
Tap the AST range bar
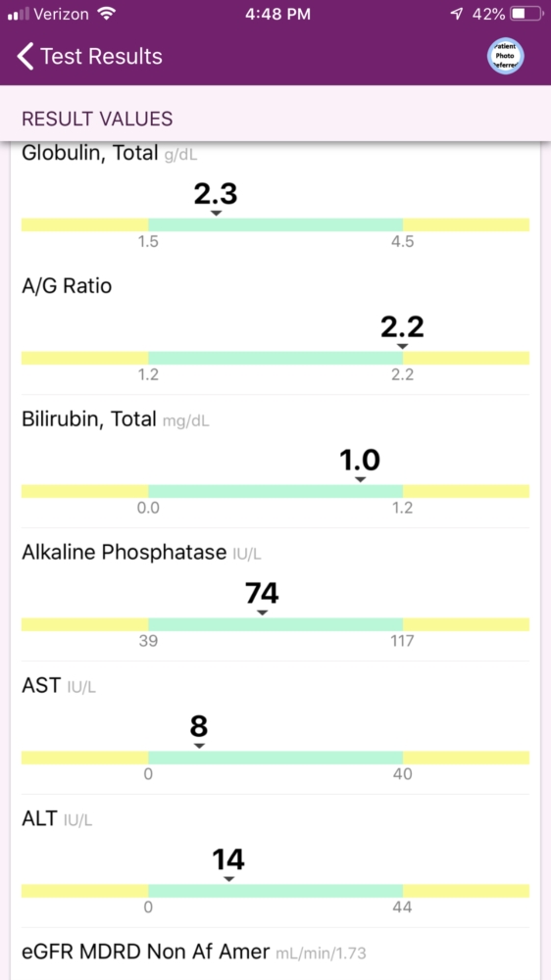coord(275,758)
